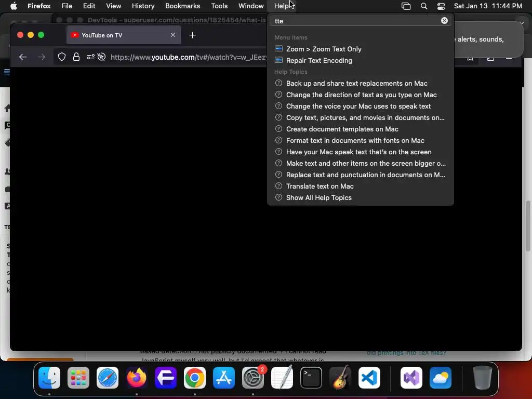Open 'Create document templates on Mac' topic
This screenshot has width=532, height=399.
point(361,129)
